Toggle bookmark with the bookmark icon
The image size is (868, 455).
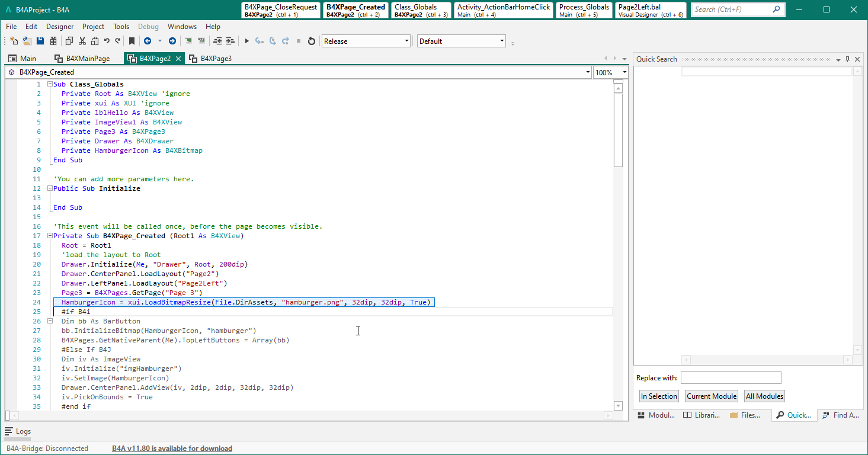coord(132,41)
